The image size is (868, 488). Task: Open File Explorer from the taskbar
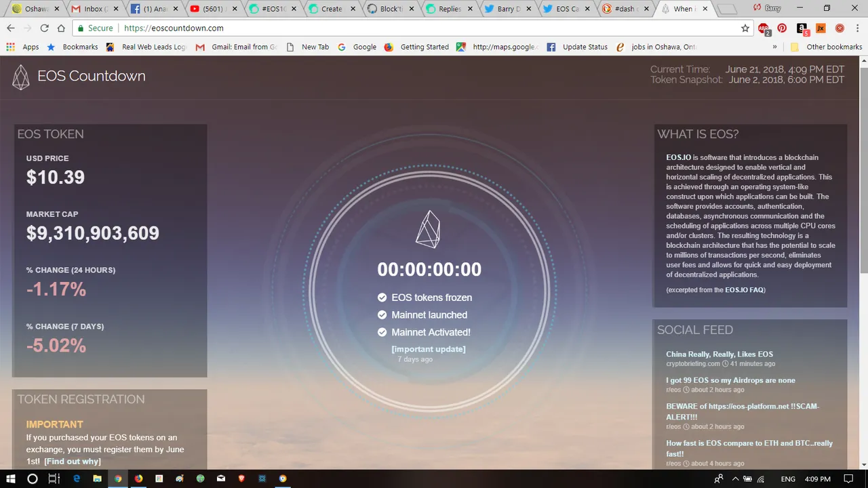97,479
